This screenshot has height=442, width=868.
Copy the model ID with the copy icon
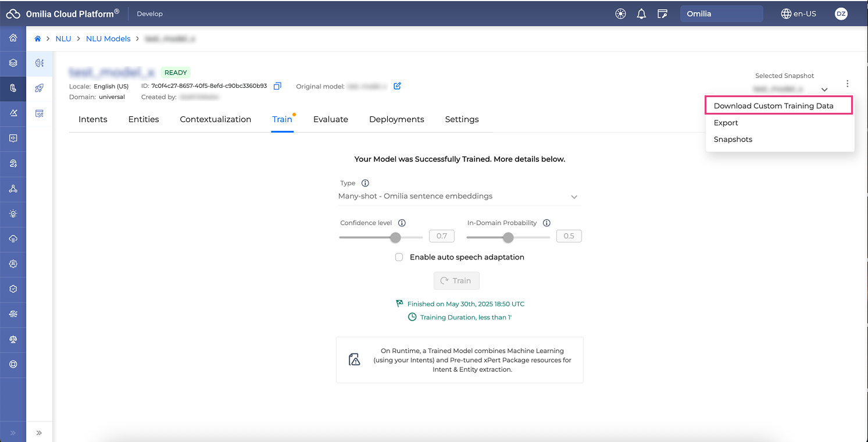[x=277, y=86]
